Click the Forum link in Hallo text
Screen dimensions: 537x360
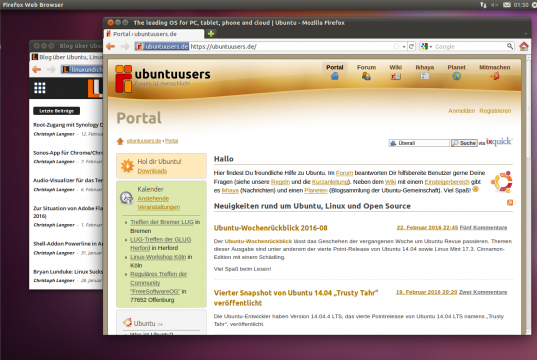(x=344, y=173)
